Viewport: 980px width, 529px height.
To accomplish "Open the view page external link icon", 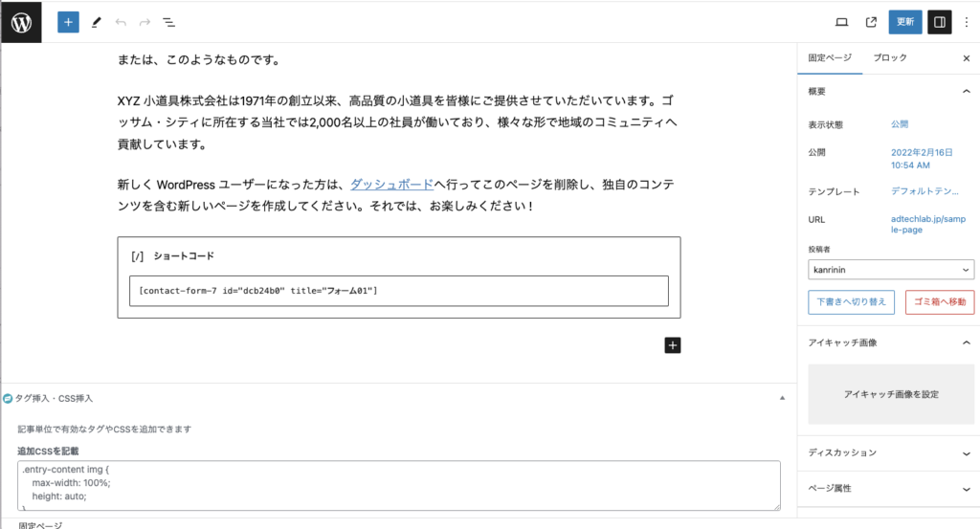I will click(x=871, y=21).
